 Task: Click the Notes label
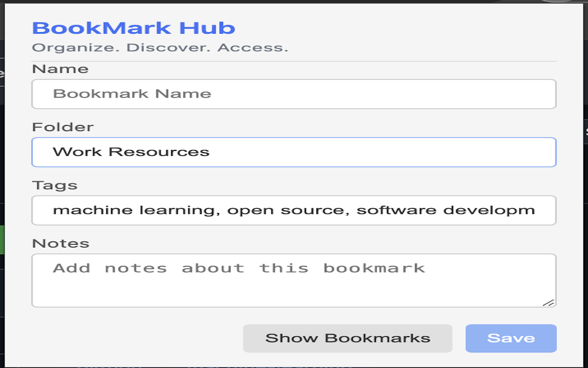coord(60,243)
